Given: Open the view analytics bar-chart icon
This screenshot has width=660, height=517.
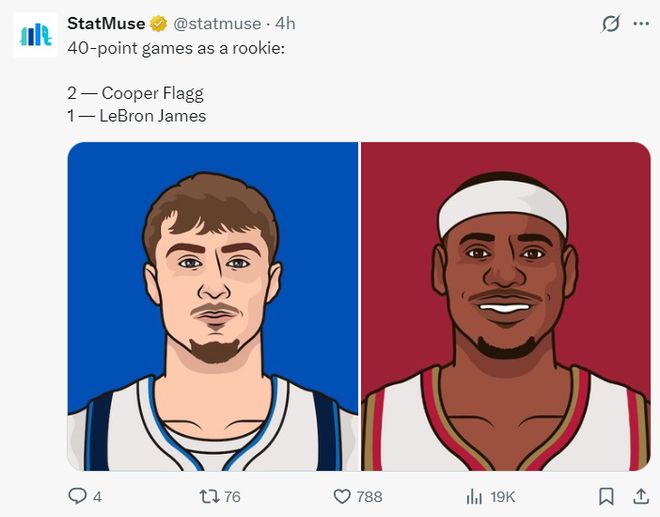Looking at the screenshot, I should [474, 496].
